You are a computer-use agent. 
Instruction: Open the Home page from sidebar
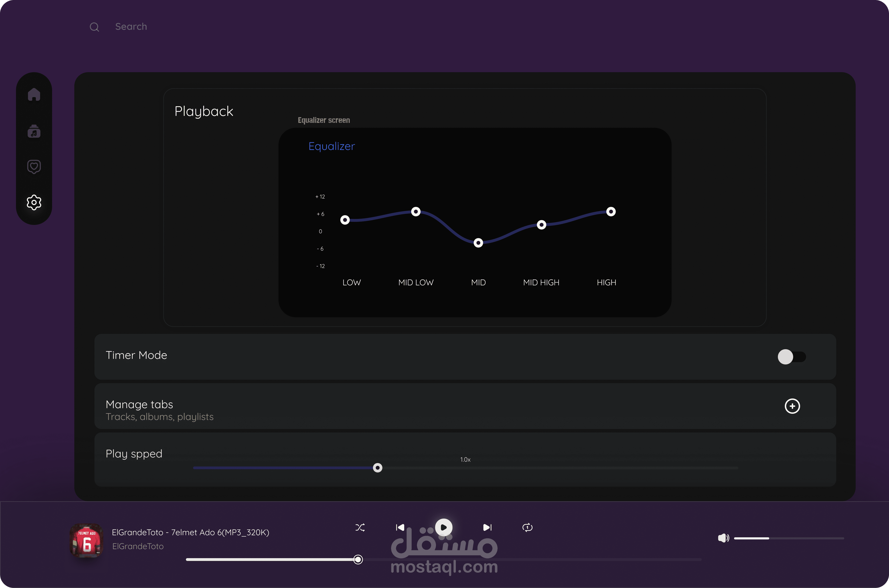34,94
